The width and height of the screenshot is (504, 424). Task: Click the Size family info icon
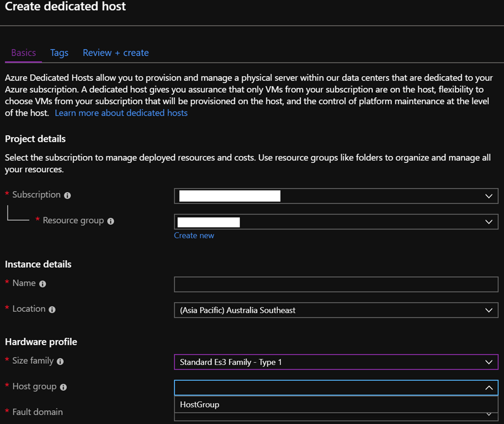(61, 361)
